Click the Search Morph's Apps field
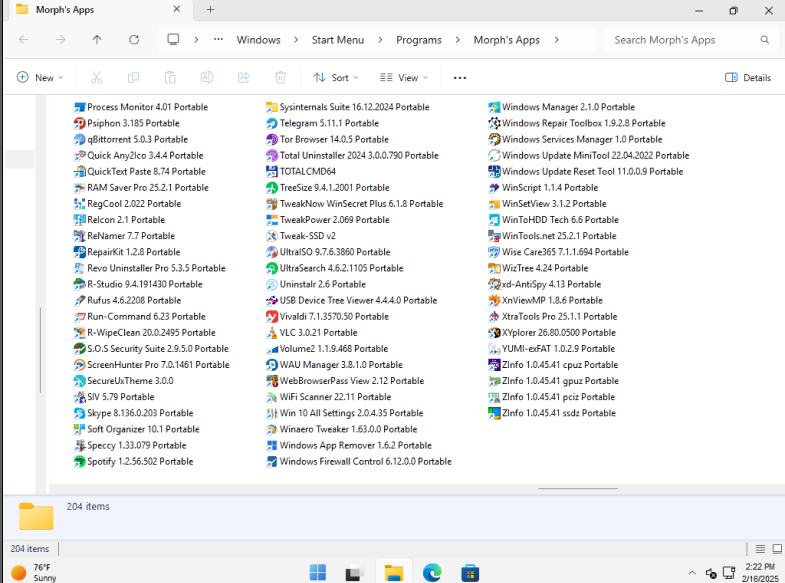Viewport: 785px width, 583px height. (x=691, y=40)
